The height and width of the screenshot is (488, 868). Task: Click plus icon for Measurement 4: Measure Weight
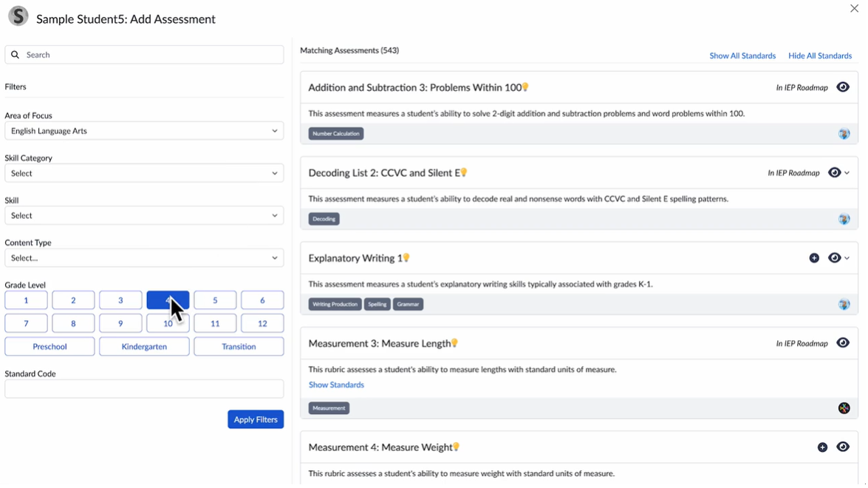pos(822,447)
